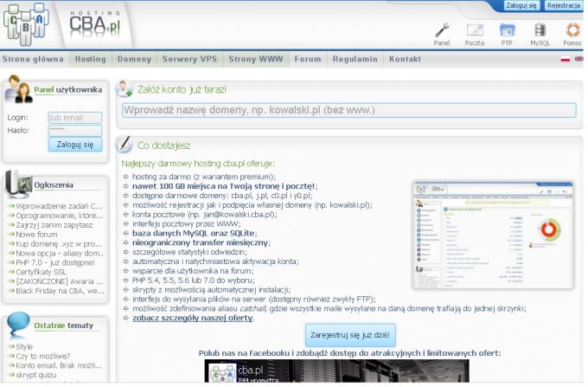Image resolution: width=588 pixels, height=387 pixels.
Task: Open announcement Oprogramowanie, które...
Action: [x=60, y=216]
